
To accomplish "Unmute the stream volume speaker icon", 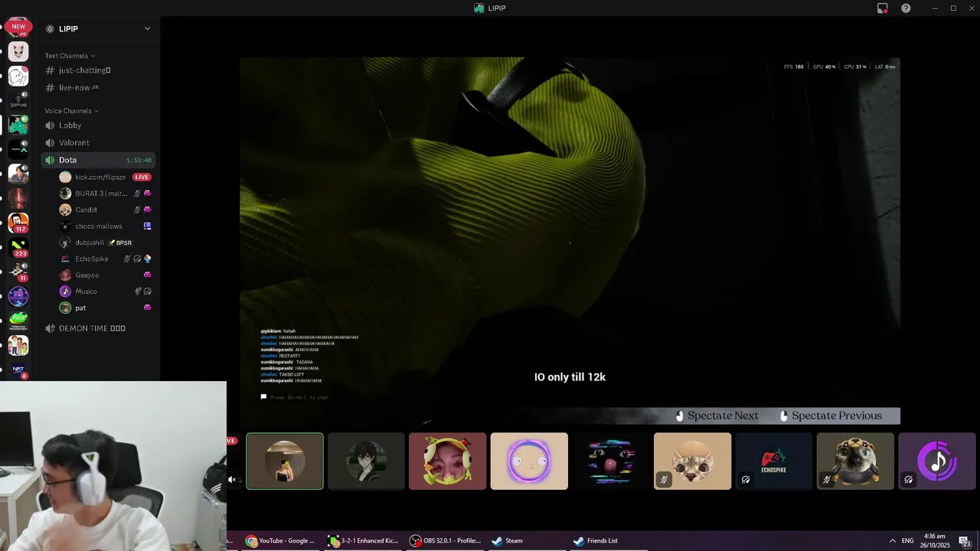I will 232,480.
